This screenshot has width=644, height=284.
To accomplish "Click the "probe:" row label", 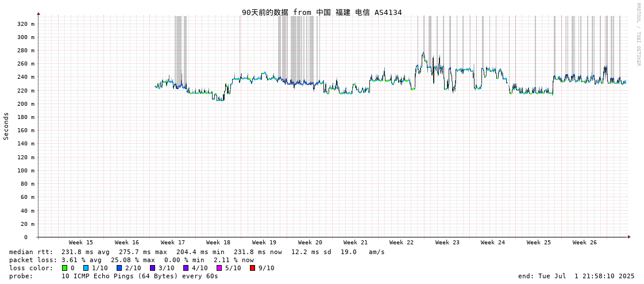I will [x=21, y=276].
